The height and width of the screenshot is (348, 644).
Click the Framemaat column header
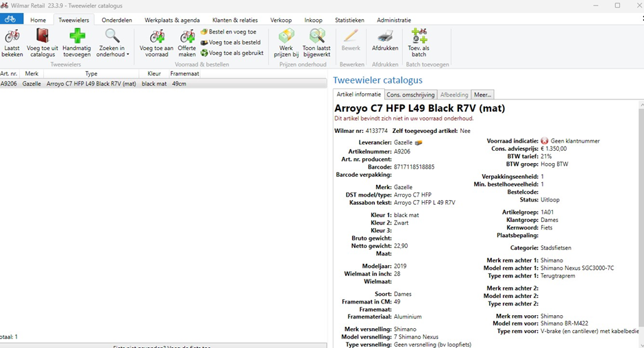[x=185, y=73]
